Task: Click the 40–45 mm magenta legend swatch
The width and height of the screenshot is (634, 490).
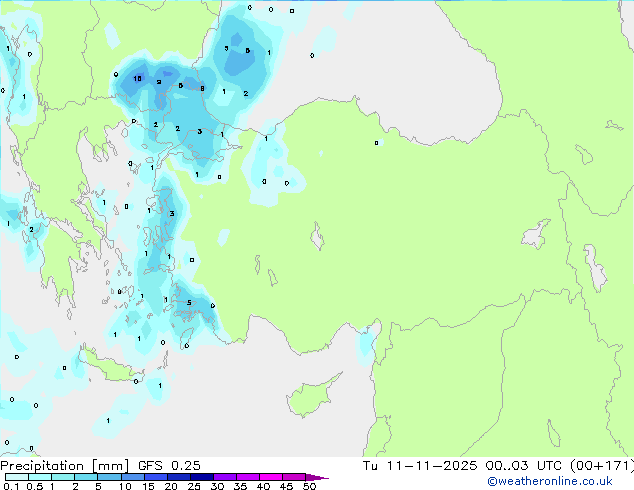Action: tap(271, 477)
